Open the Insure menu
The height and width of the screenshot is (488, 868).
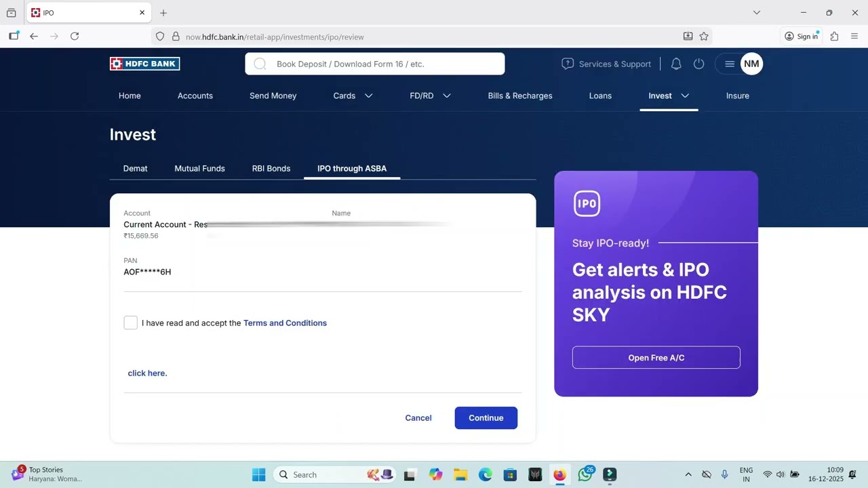[738, 96]
